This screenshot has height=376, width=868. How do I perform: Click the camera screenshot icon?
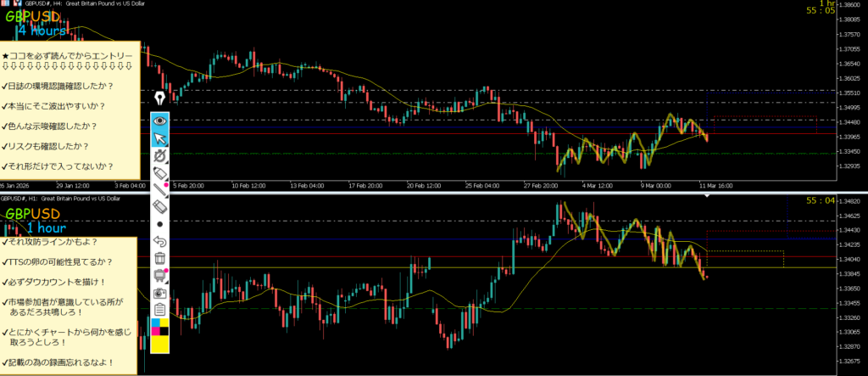[159, 292]
